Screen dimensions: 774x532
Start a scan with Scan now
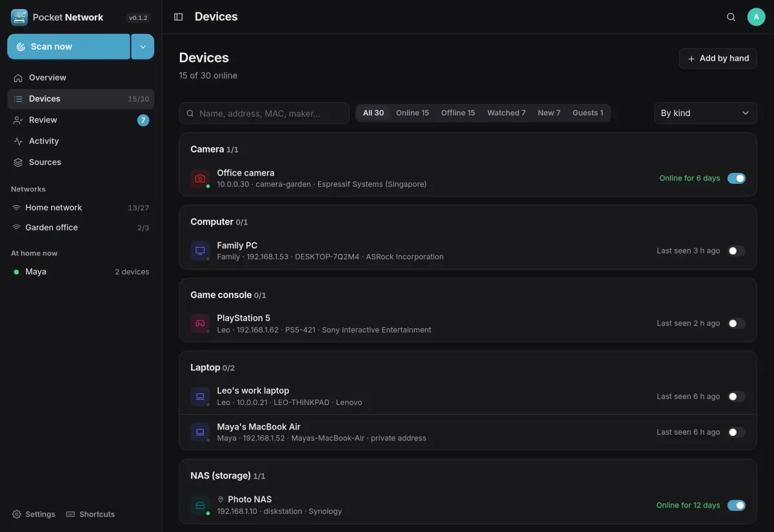[69, 46]
